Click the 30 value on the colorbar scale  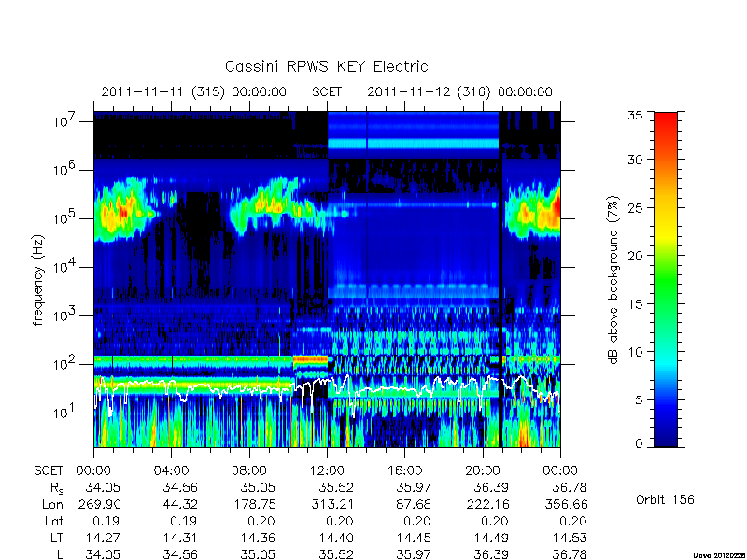point(635,159)
